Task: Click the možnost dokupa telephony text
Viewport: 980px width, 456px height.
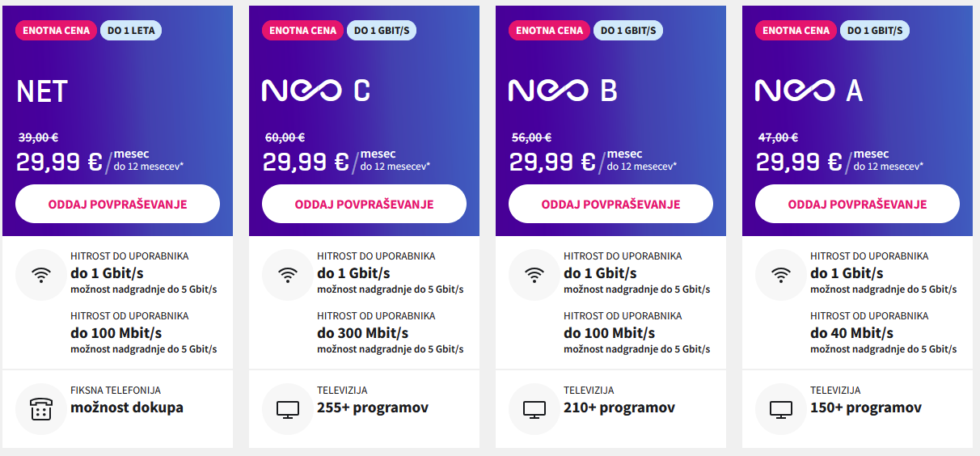Action: point(127,407)
